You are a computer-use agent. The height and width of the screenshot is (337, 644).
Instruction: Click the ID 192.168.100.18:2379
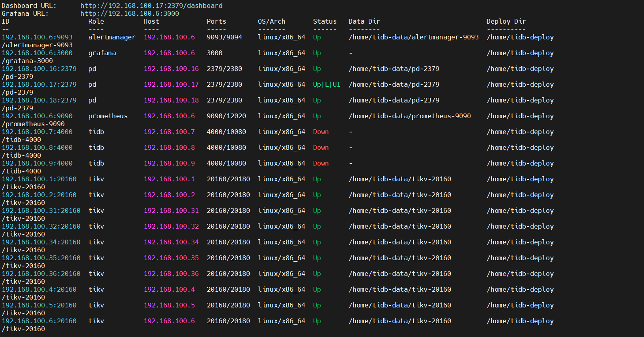39,100
